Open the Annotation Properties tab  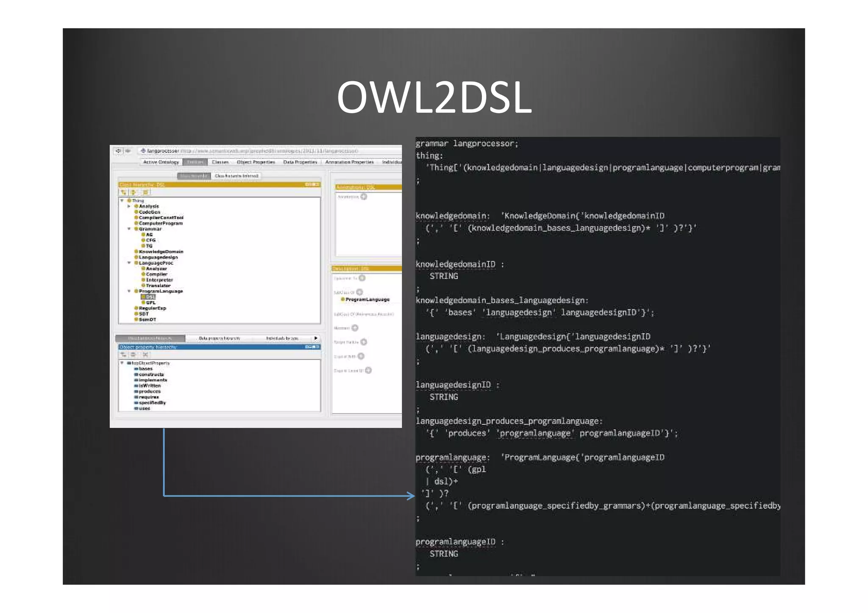349,162
